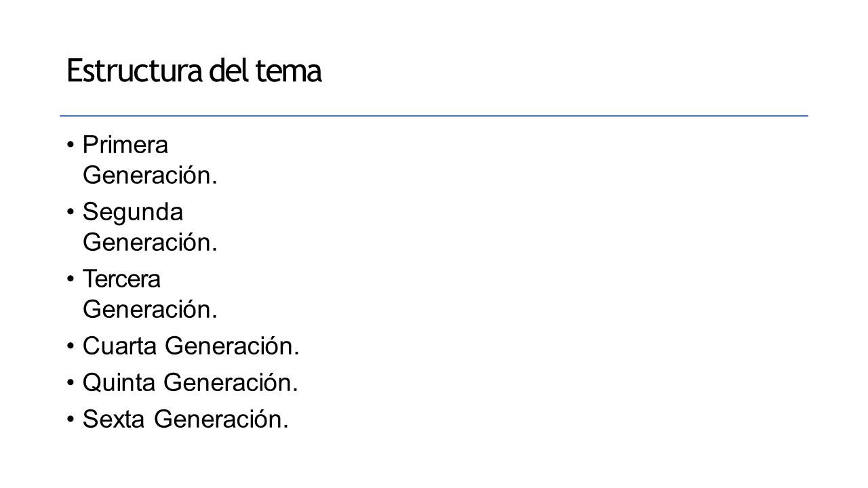Viewport: 868px width, 488px height.
Task: Click the bullet dot before Cuarta
Action: 71,348
